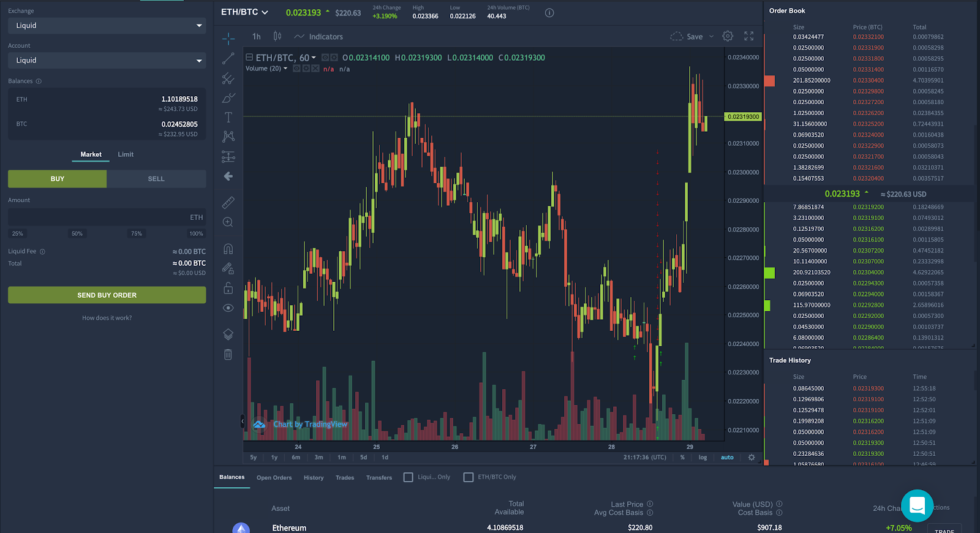Set amount to 100%
The image size is (980, 533).
[196, 233]
